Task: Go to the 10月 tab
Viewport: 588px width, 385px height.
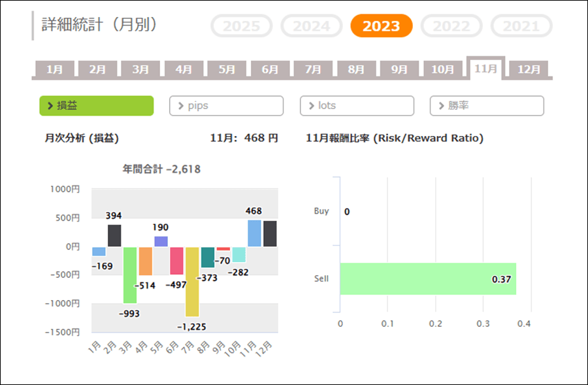Action: point(442,69)
